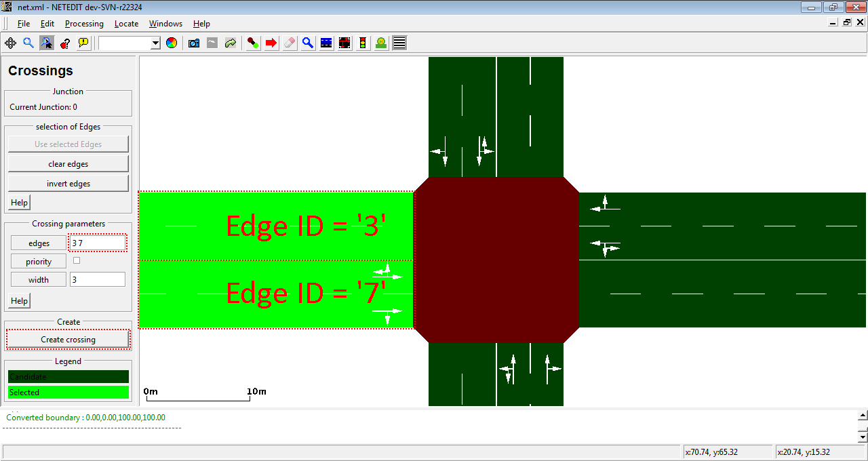Click the camera screenshot icon
Viewport: 868px width, 461px height.
click(194, 43)
